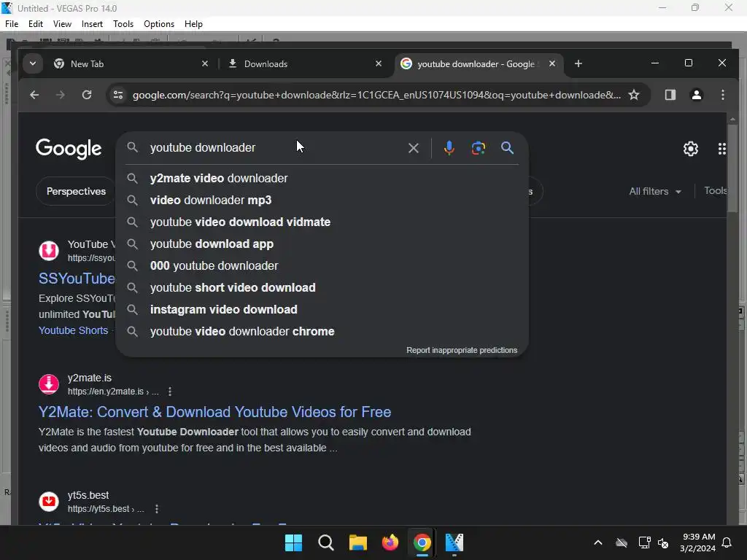Open the File menu in VEGAS Pro
The width and height of the screenshot is (747, 560).
(12, 24)
